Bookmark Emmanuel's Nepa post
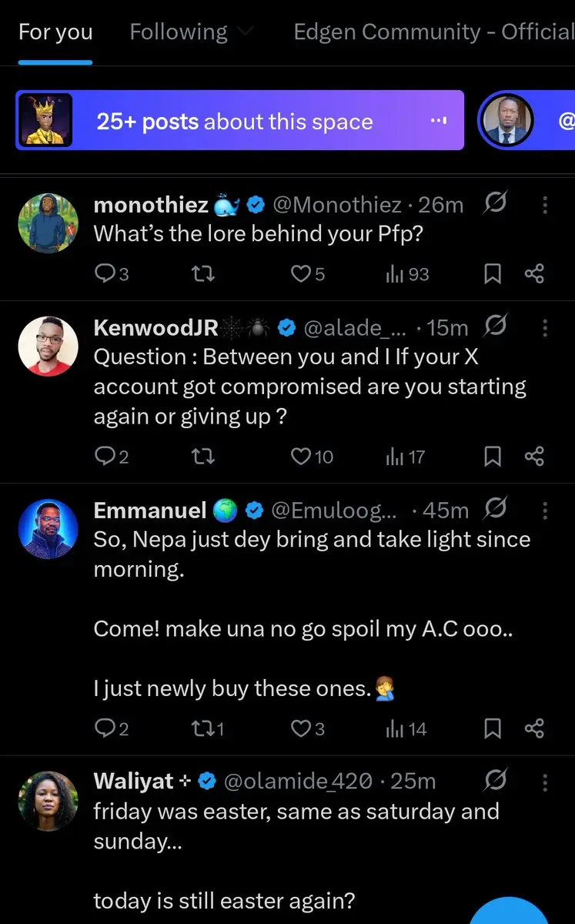The height and width of the screenshot is (924, 575). [492, 728]
